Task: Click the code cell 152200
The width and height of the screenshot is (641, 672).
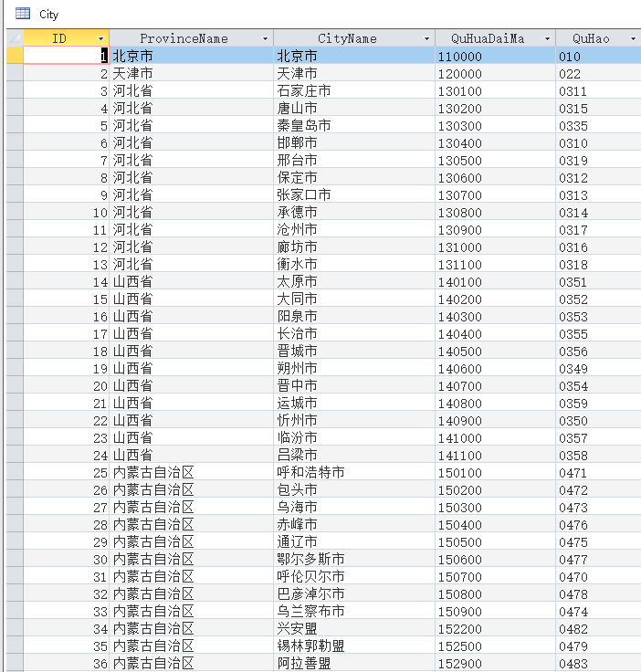Action: point(495,628)
